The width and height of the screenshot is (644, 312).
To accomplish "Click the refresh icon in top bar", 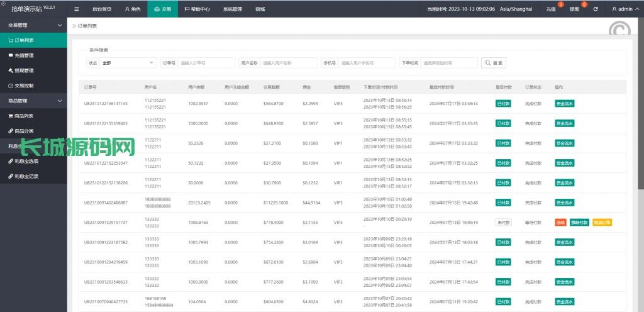I will (596, 9).
